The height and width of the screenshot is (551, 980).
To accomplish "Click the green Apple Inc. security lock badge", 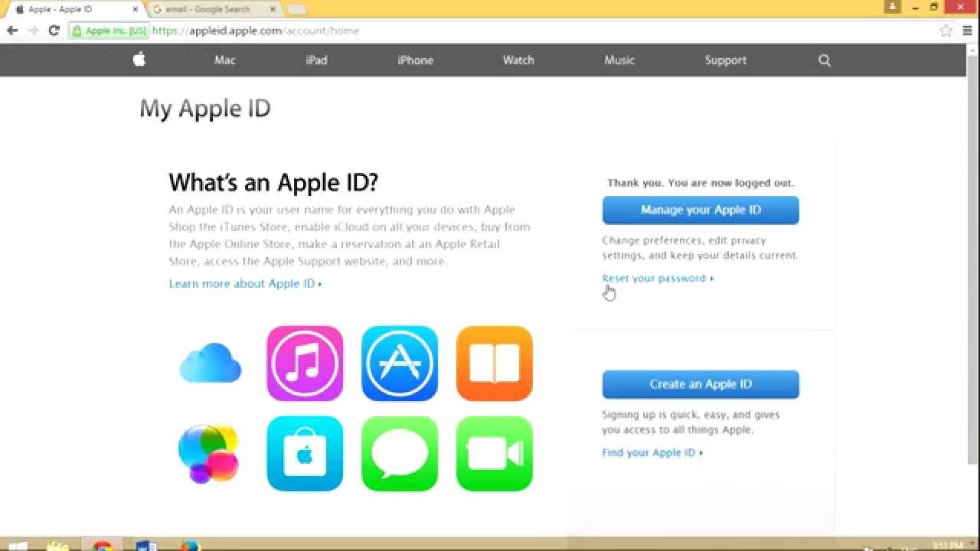I will [x=109, y=31].
